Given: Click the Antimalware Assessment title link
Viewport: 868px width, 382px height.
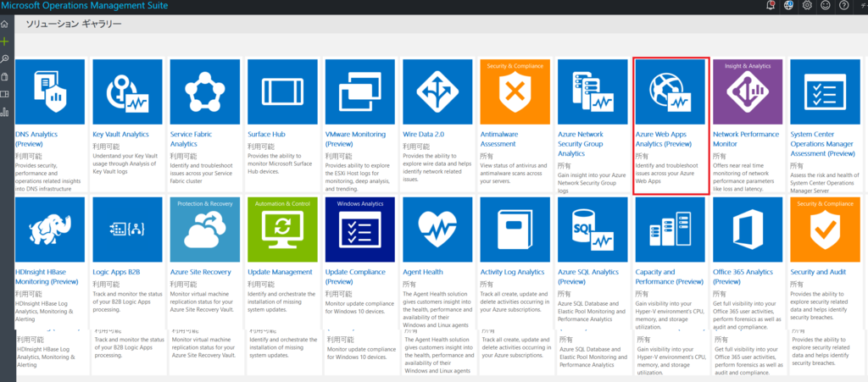Looking at the screenshot, I should coord(498,139).
